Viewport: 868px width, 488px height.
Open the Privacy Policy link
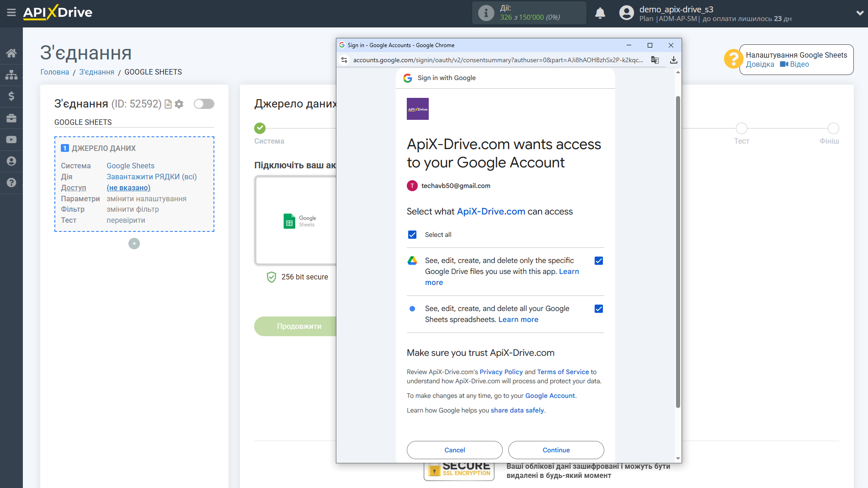click(x=501, y=371)
